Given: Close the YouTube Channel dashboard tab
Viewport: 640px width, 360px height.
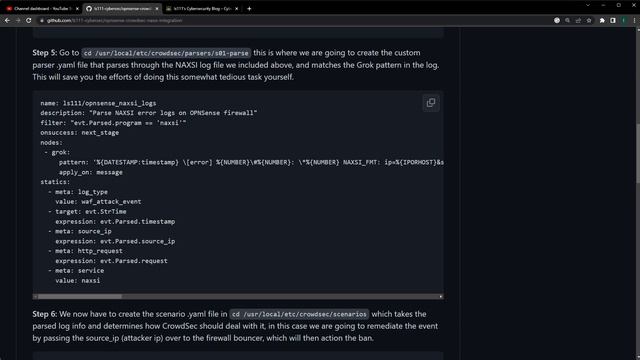Looking at the screenshot, I should click(x=77, y=9).
